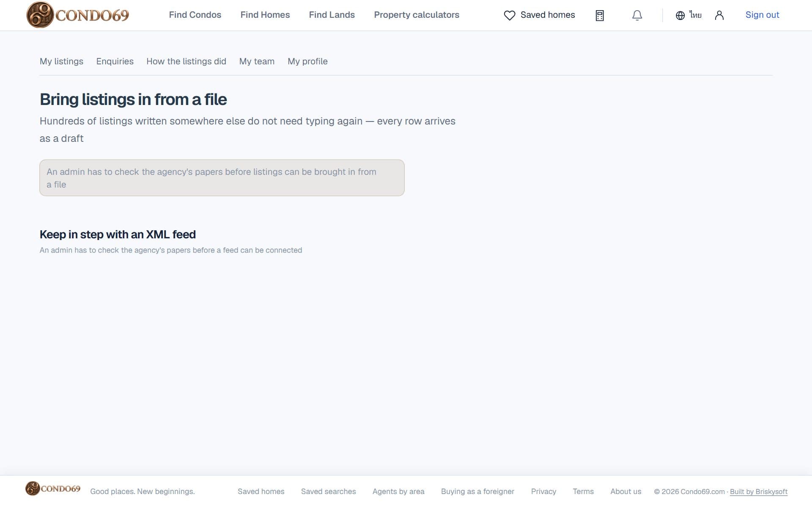812x508 pixels.
Task: Click the 'Good places. New beginnings.' tagline
Action: click(x=143, y=491)
